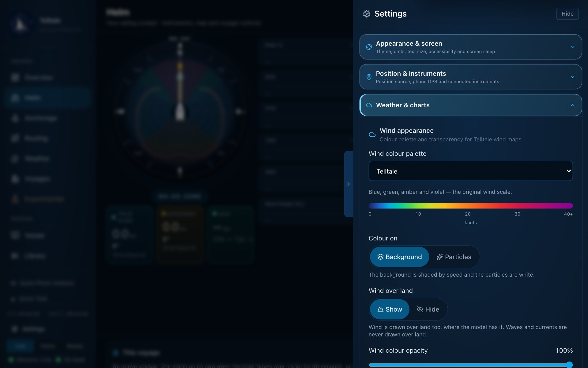Click the 100% opacity value
Viewport: 588px width, 368px height.
564,351
